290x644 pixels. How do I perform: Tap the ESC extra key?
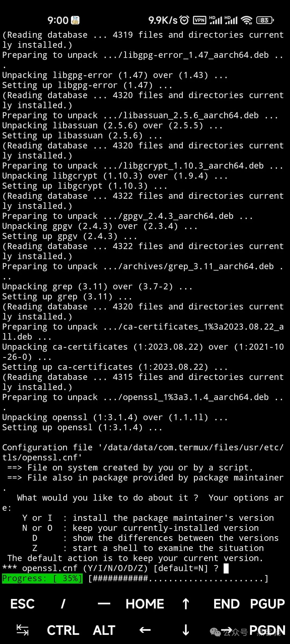tap(23, 604)
